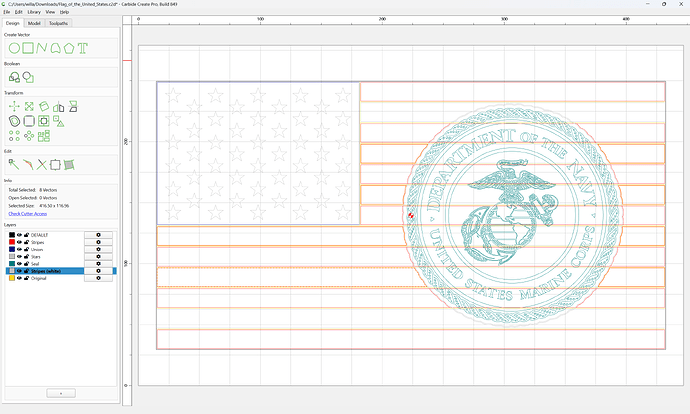Viewport: 690px width, 414px height.
Task: Hide the red Stripes layer with its eye icon
Action: [x=19, y=242]
